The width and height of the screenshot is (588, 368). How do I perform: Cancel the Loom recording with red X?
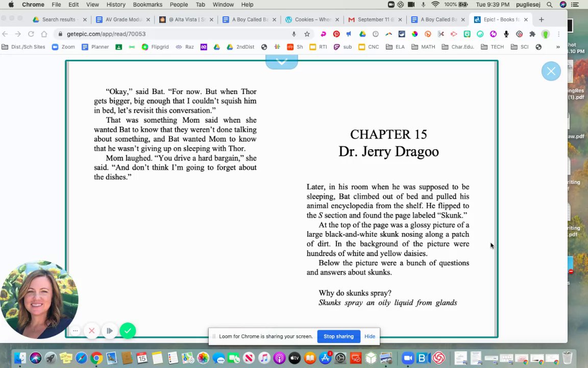[91, 331]
